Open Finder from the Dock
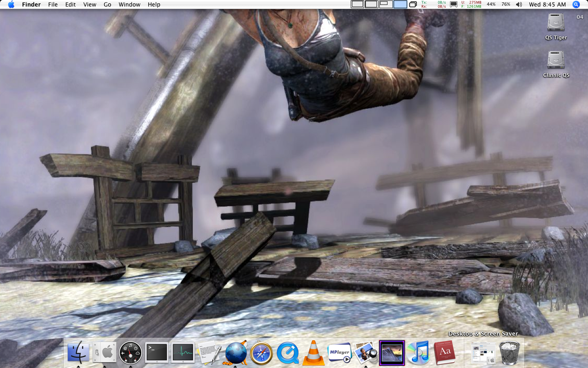The width and height of the screenshot is (588, 368). (x=78, y=352)
